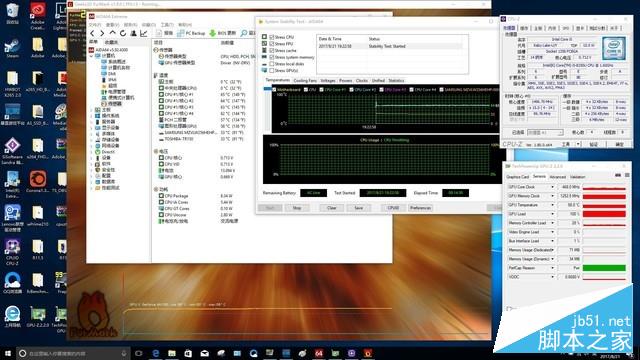Collapse the Computer node in AIDA64 tree
The image size is (640, 360).
91,56
